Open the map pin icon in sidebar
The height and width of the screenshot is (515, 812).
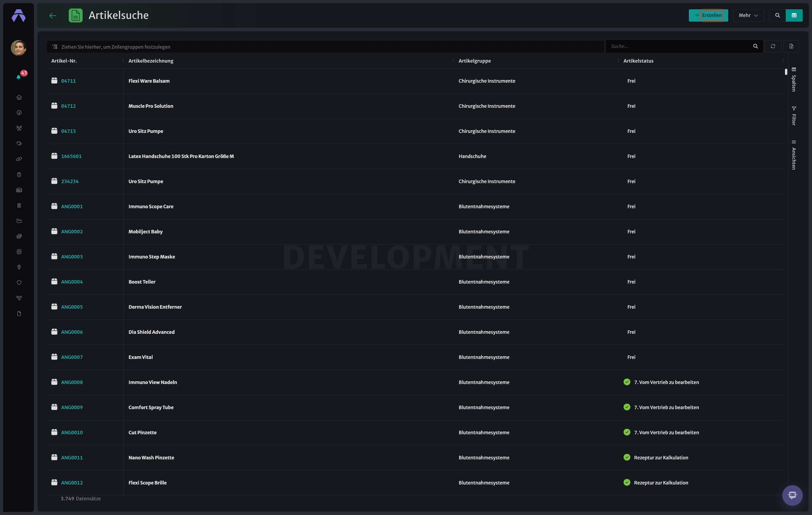(x=19, y=267)
